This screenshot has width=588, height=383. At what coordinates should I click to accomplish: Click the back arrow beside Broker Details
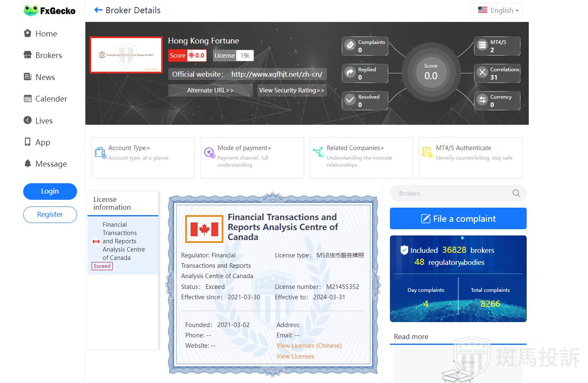[98, 10]
